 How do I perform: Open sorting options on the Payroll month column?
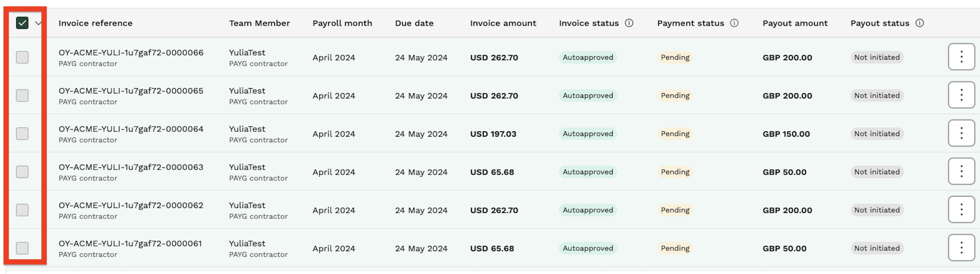click(342, 23)
